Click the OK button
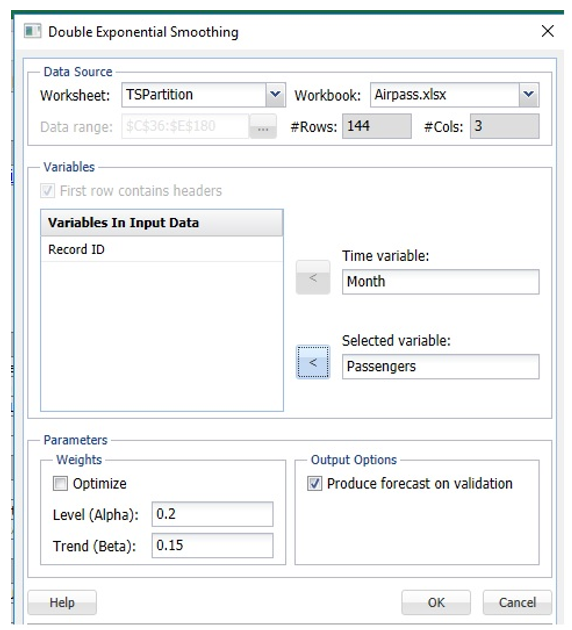 tap(436, 602)
